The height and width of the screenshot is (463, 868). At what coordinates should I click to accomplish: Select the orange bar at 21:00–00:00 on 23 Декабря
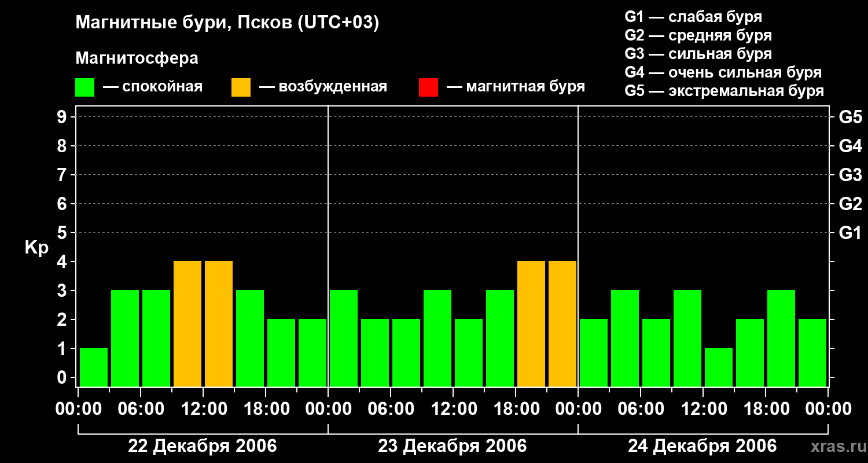click(x=562, y=324)
